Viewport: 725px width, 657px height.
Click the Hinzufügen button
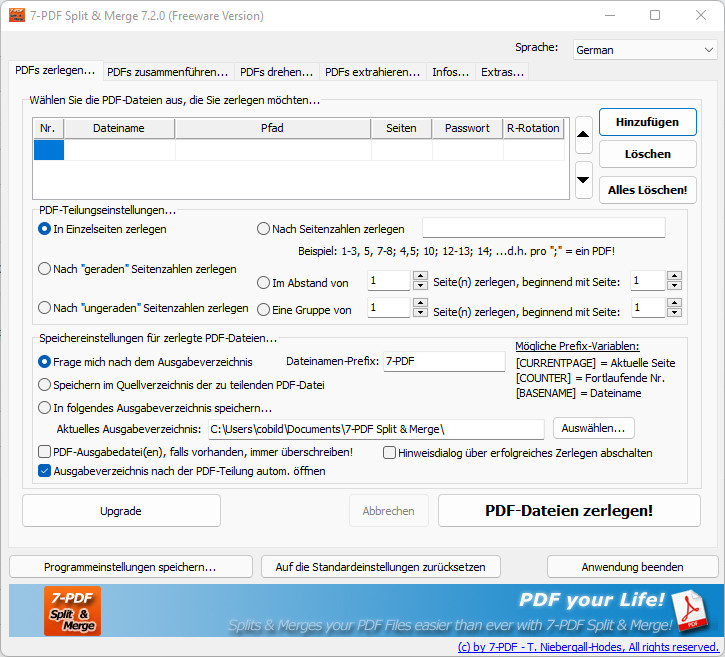(647, 122)
